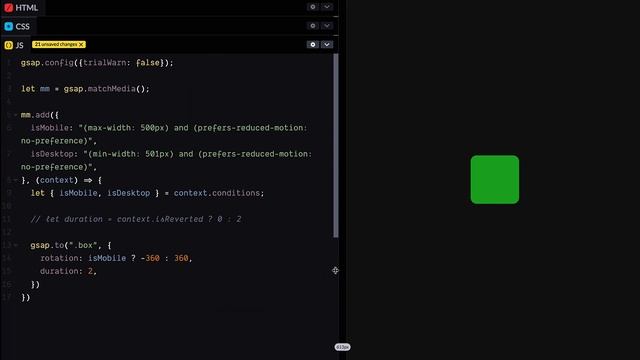The width and height of the screenshot is (640, 360).
Task: Click the yellow JS language icon
Action: point(9,45)
